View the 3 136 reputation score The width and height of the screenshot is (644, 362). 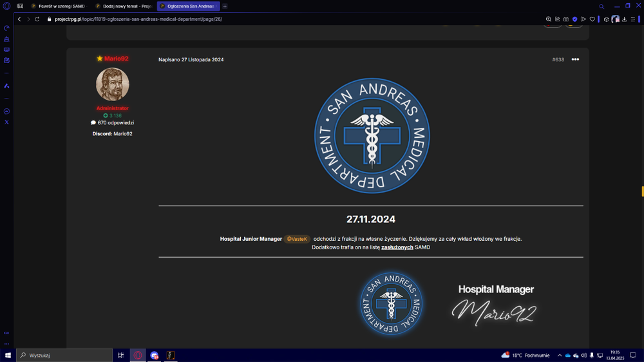pyautogui.click(x=113, y=115)
